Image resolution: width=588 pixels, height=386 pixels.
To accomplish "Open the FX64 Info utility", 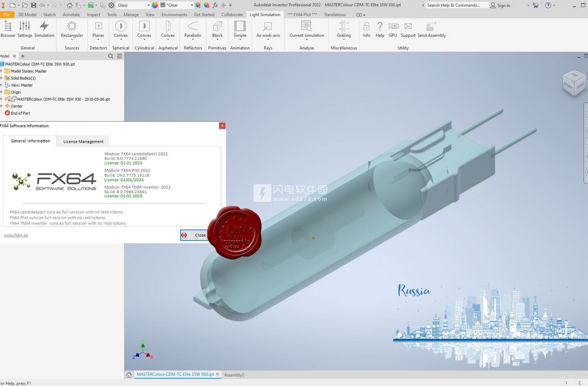I will point(366,29).
